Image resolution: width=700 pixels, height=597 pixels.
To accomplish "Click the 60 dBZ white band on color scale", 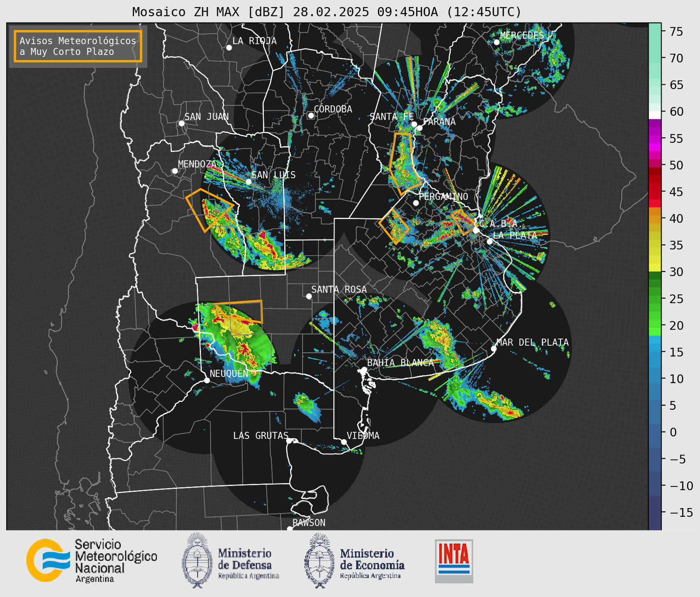I will [655, 115].
